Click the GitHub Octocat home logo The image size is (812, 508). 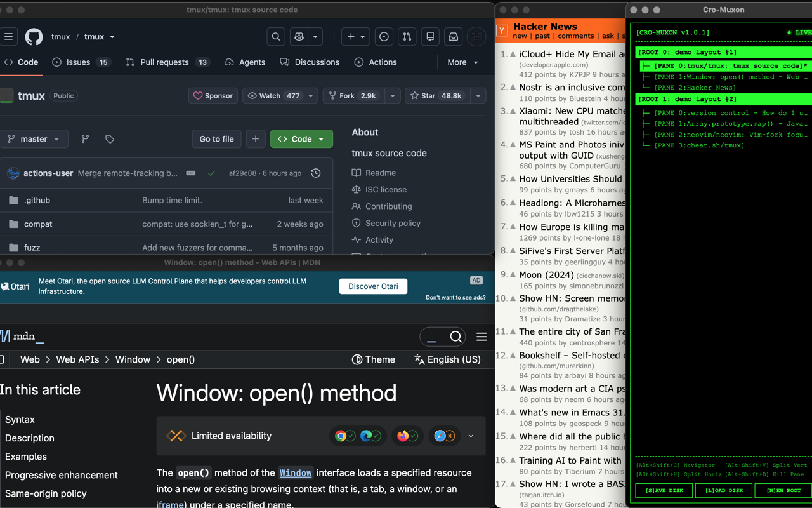(x=34, y=37)
